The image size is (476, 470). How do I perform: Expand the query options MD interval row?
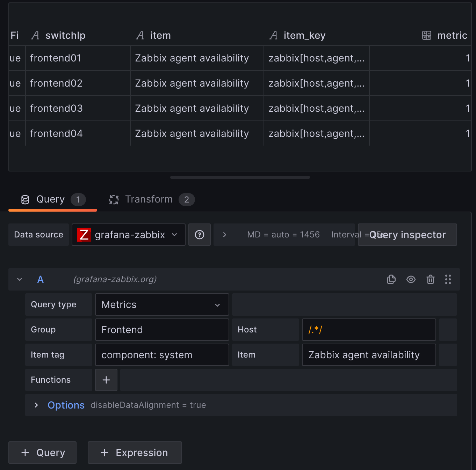click(x=225, y=235)
